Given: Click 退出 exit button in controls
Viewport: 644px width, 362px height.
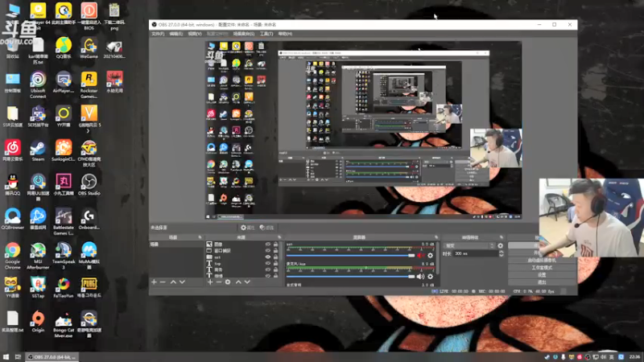Looking at the screenshot, I should 542,282.
